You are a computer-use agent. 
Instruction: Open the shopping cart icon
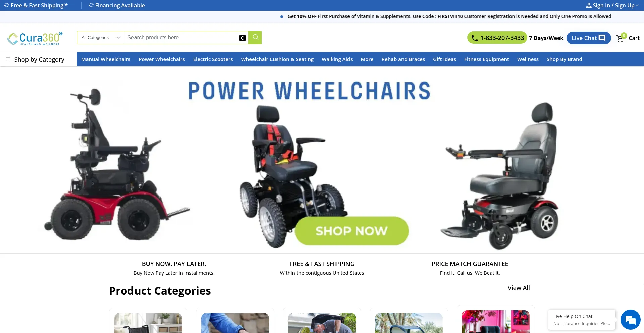click(x=620, y=38)
